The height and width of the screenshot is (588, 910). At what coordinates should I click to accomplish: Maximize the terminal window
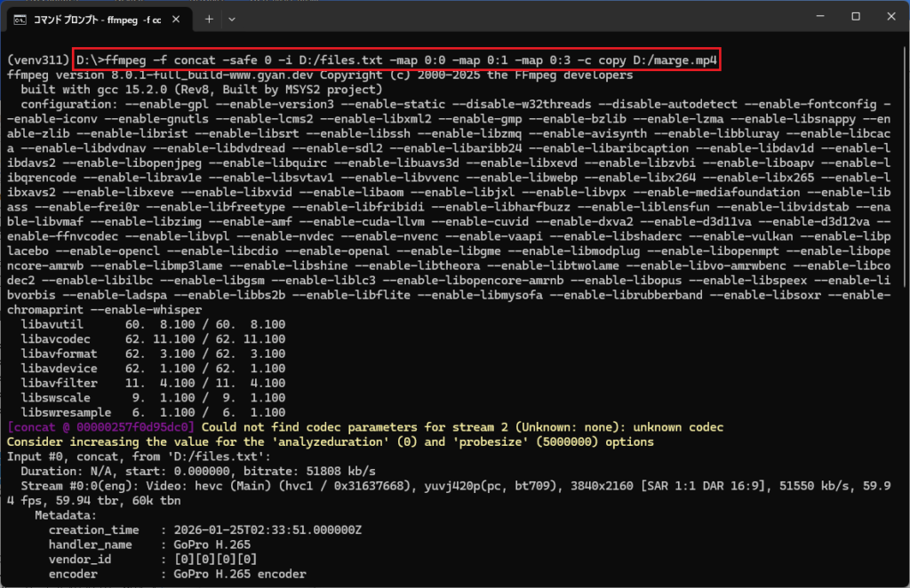pyautogui.click(x=855, y=17)
